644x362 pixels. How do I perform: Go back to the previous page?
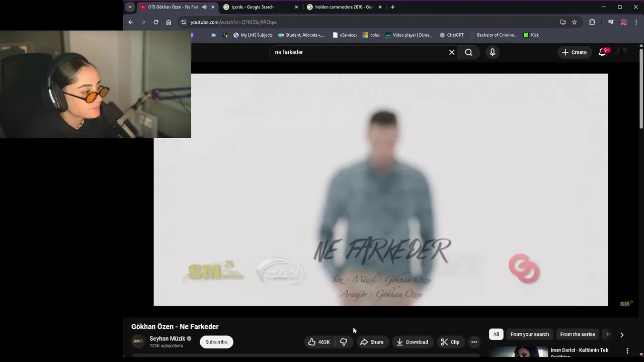pyautogui.click(x=130, y=22)
